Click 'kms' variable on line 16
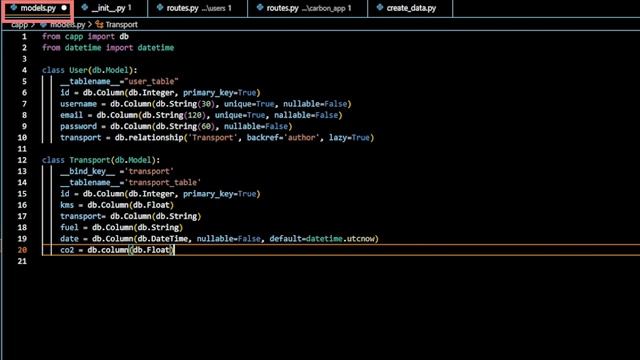This screenshot has height=360, width=640. (x=67, y=205)
